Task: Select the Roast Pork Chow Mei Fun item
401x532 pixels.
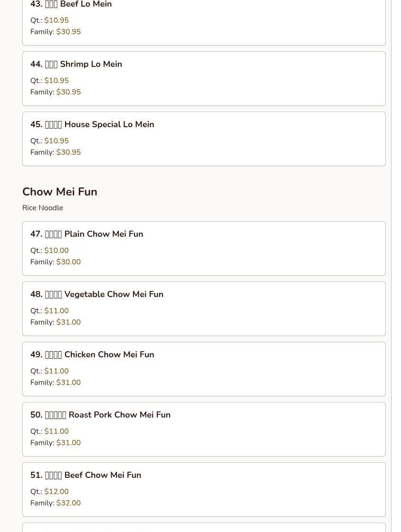Action: [100, 415]
